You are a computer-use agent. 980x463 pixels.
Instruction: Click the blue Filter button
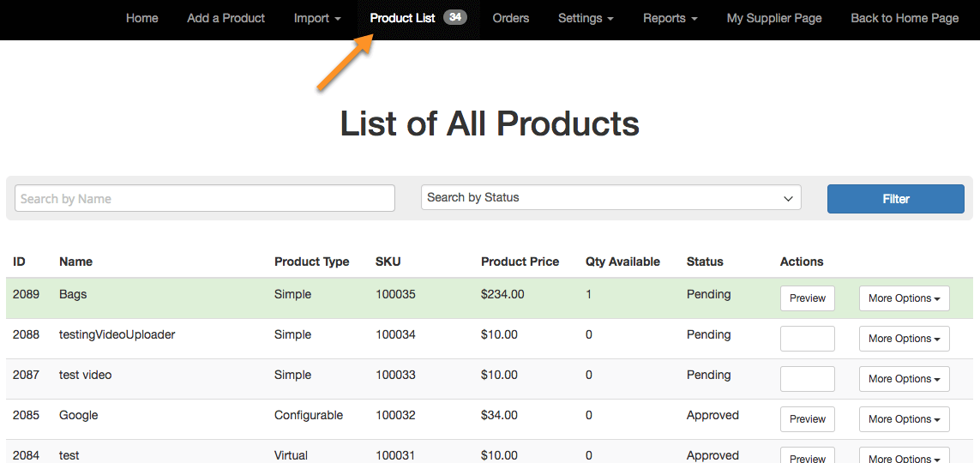click(895, 199)
